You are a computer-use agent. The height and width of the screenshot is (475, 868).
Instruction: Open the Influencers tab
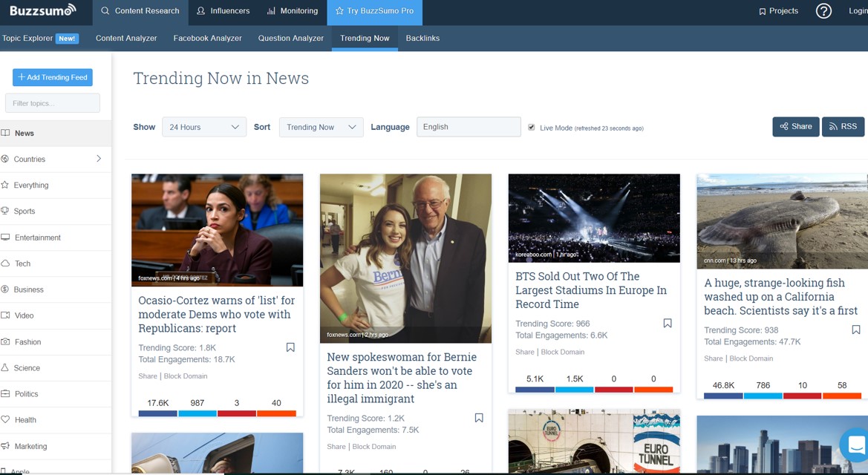pyautogui.click(x=223, y=11)
